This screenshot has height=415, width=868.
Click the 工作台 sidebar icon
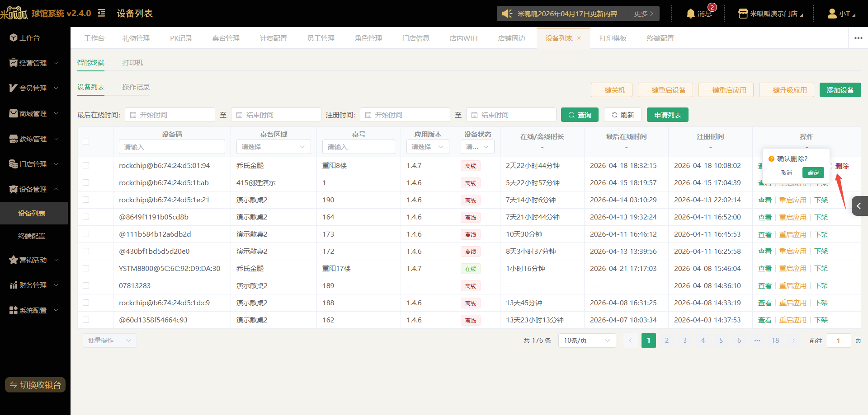tap(14, 37)
